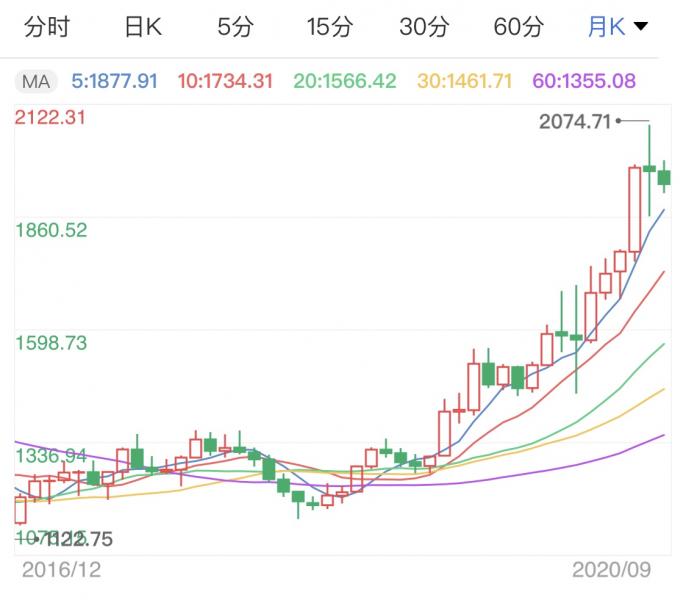The image size is (686, 600).
Task: Click the 2122.31 price axis label
Action: pos(51,118)
